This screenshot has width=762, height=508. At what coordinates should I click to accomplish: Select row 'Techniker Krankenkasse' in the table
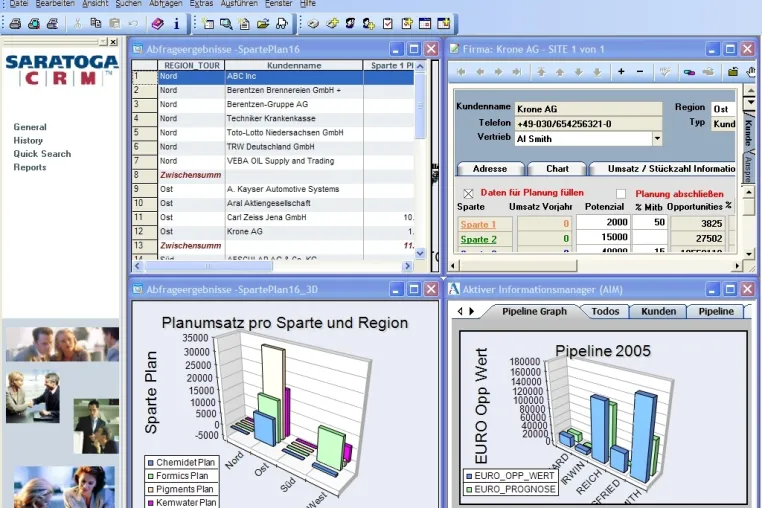pos(273,119)
